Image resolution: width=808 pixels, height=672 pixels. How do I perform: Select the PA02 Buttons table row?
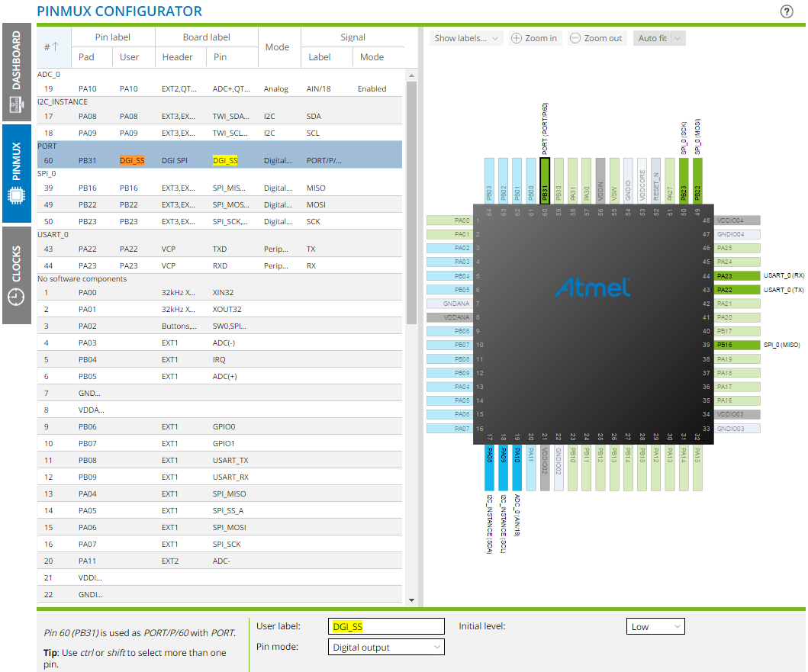(x=220, y=326)
